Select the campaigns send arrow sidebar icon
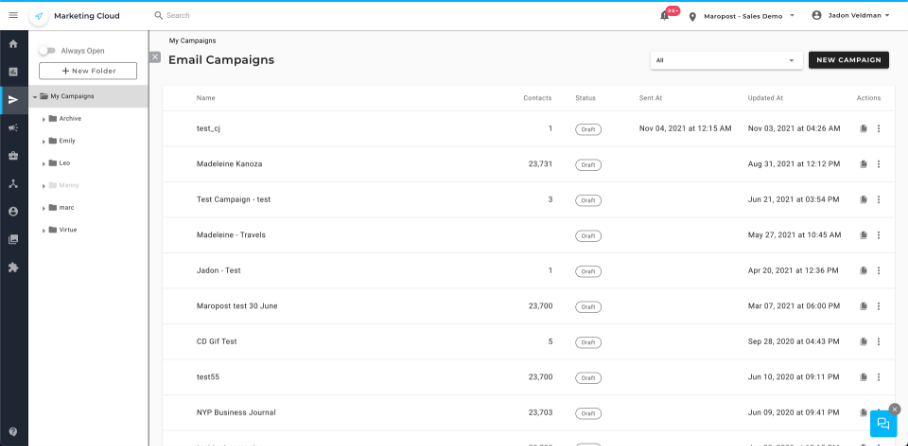This screenshot has width=908, height=446. (13, 100)
